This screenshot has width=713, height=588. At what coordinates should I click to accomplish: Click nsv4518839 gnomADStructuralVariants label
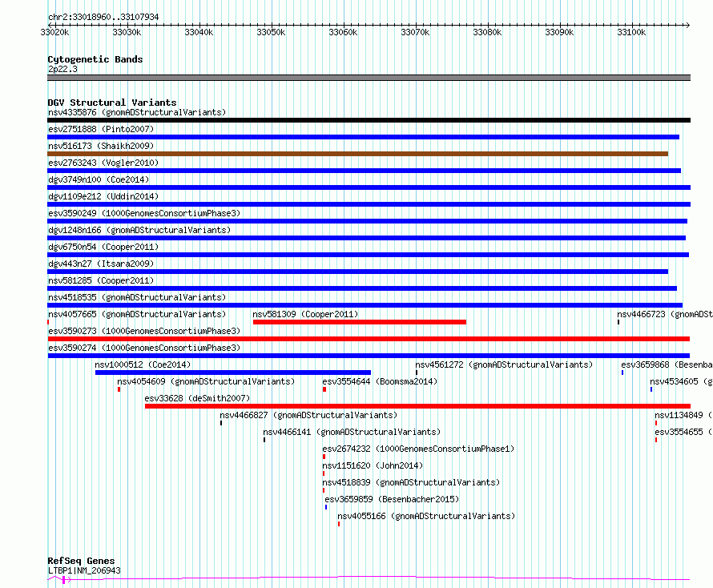(411, 482)
